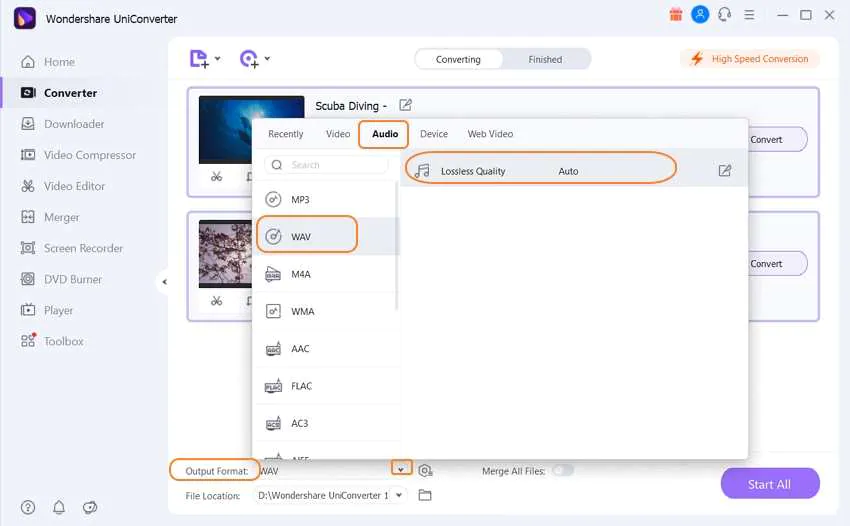Start all conversions with Start All
This screenshot has width=850, height=526.
tap(770, 484)
